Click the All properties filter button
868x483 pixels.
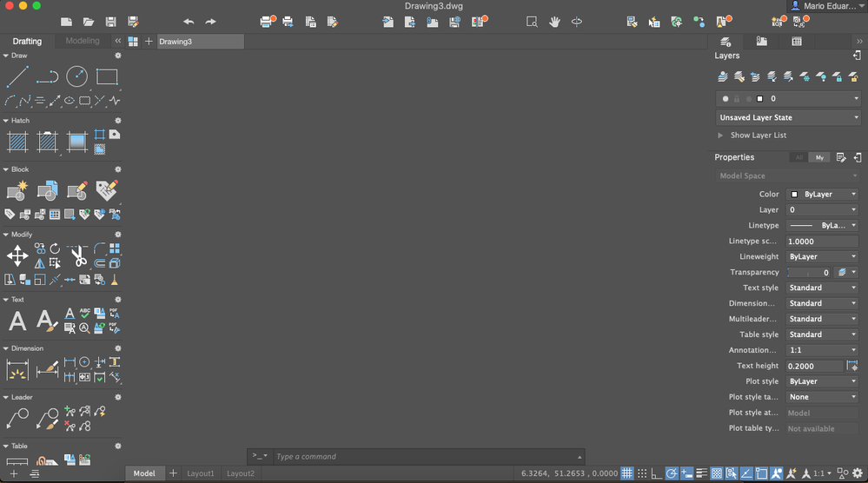[798, 158]
